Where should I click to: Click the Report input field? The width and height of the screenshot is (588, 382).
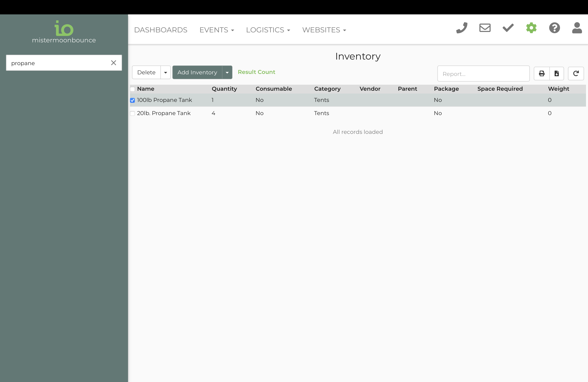(483, 74)
